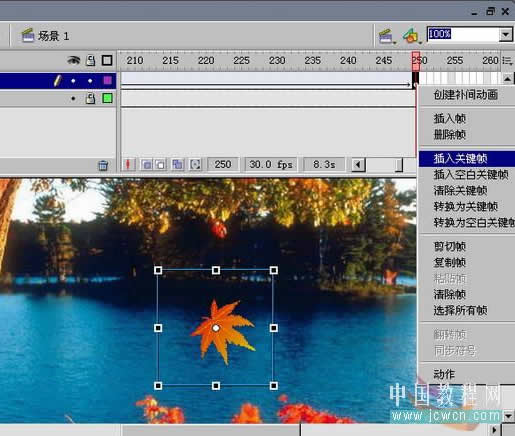This screenshot has width=515, height=436.
Task: Click the red playhead marker at frame 250
Action: 416,61
